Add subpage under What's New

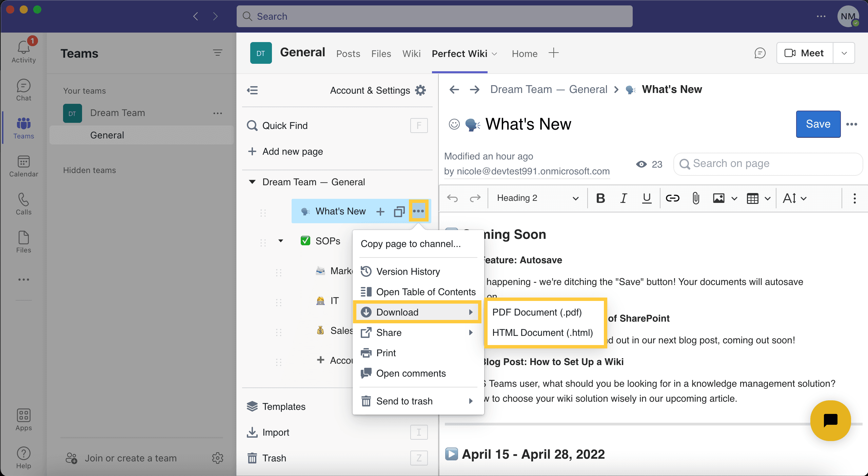point(380,211)
